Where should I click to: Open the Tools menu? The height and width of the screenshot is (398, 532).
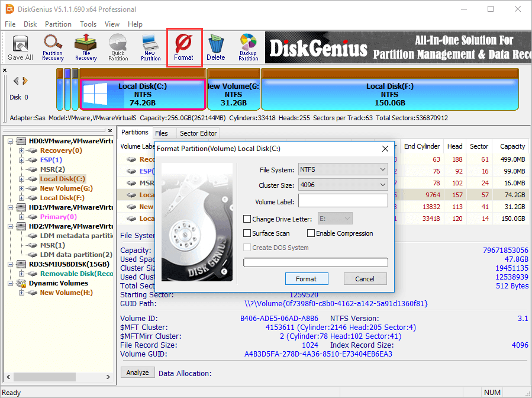click(88, 24)
